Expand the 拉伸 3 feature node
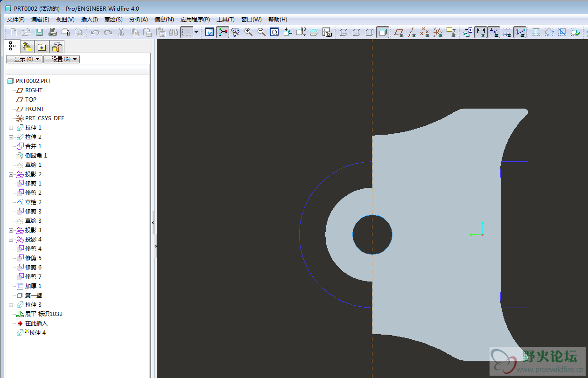 (11, 305)
